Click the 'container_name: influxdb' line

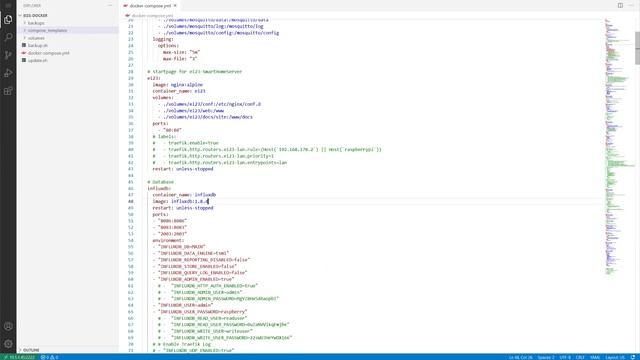click(184, 195)
